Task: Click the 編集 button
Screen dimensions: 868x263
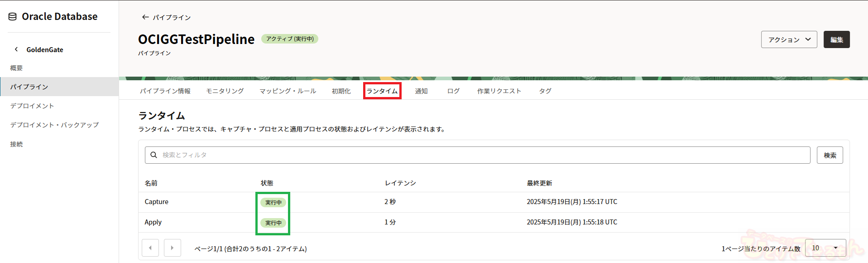Action: point(836,39)
